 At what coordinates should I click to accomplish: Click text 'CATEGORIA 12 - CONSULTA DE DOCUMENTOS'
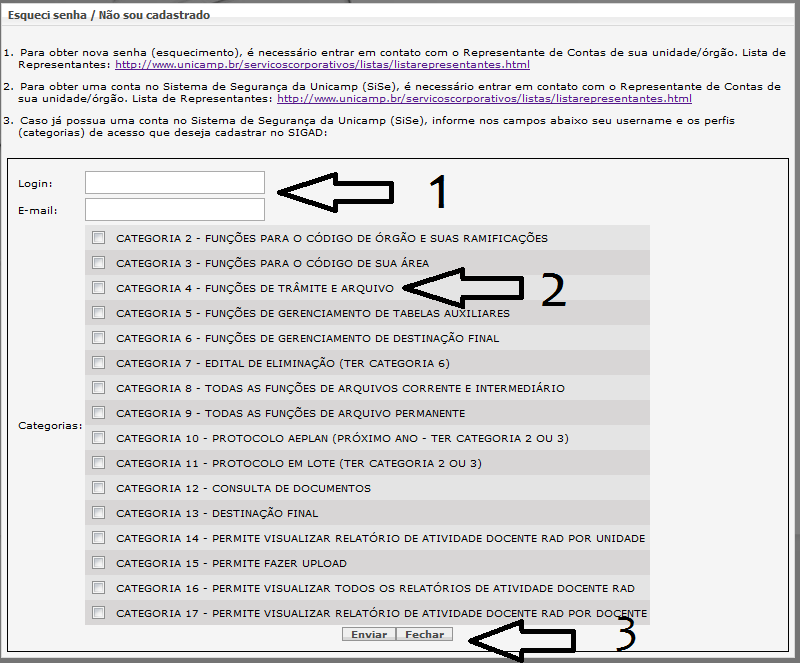(x=243, y=488)
